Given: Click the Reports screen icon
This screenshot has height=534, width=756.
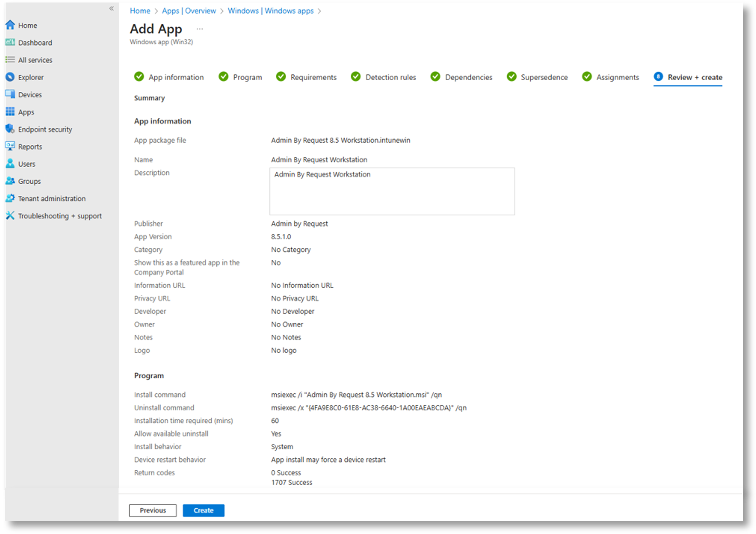Looking at the screenshot, I should tap(10, 146).
